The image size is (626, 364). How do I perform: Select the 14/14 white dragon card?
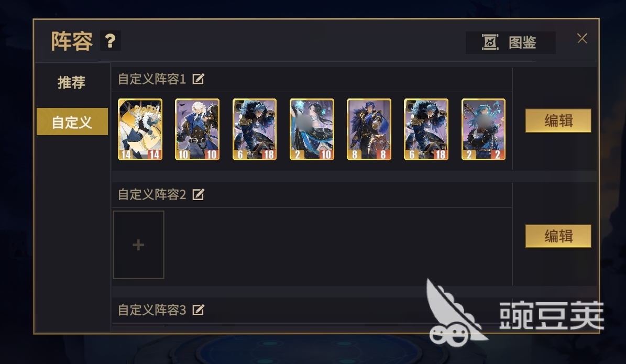tap(140, 129)
